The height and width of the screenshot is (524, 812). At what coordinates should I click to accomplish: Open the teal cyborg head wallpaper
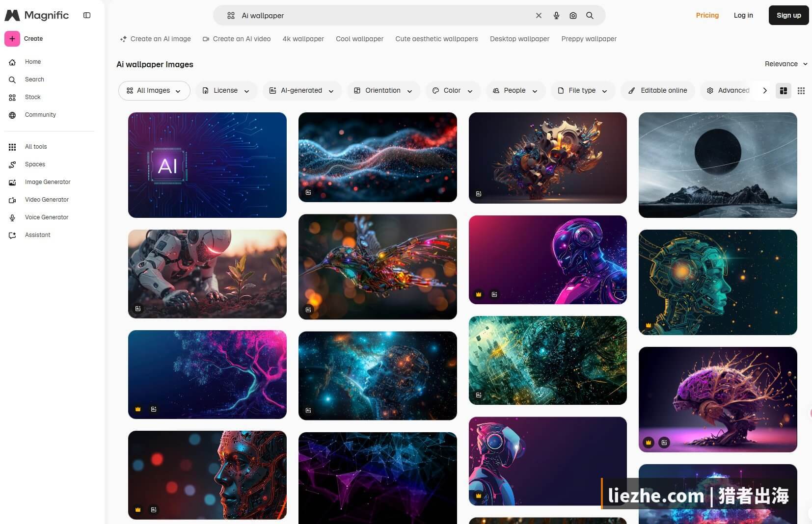tap(718, 282)
